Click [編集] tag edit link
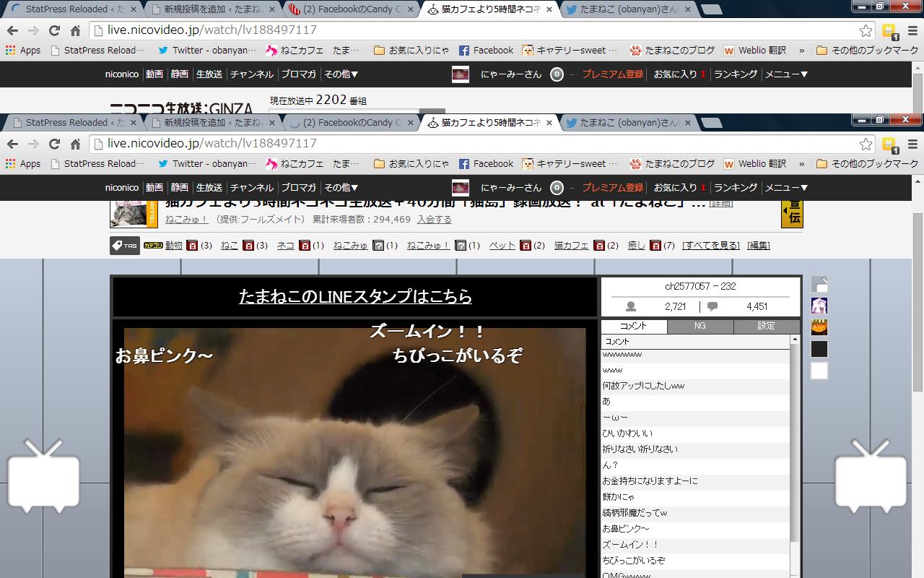 pyautogui.click(x=759, y=246)
